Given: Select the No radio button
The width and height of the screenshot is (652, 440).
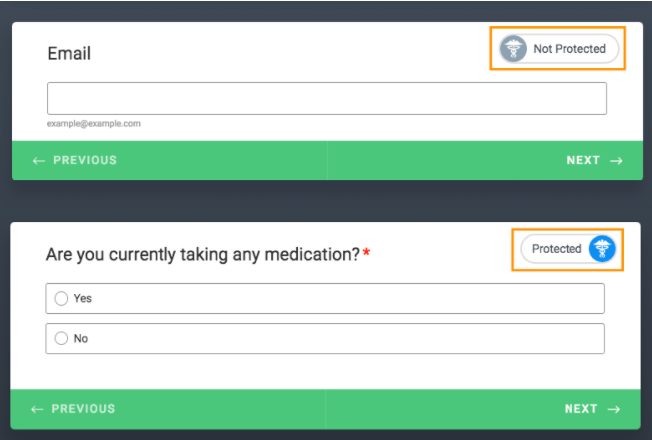Looking at the screenshot, I should pyautogui.click(x=62, y=339).
